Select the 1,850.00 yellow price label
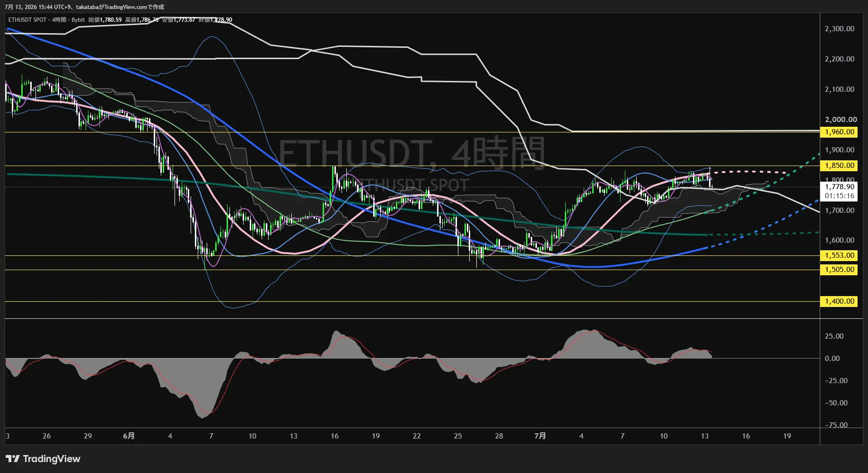The width and height of the screenshot is (868, 473). click(840, 166)
